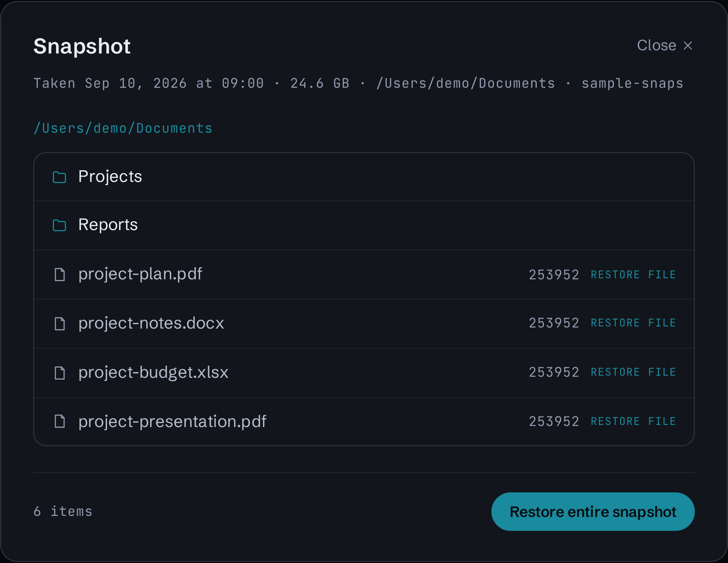Click the project-budget.xlsx file icon

pyautogui.click(x=60, y=373)
